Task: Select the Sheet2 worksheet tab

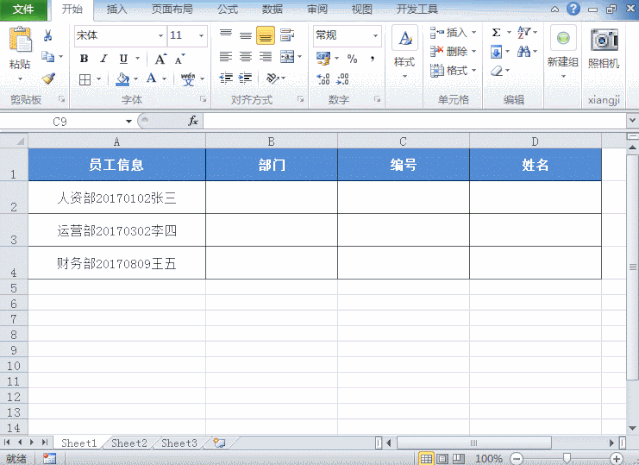Action: tap(129, 443)
